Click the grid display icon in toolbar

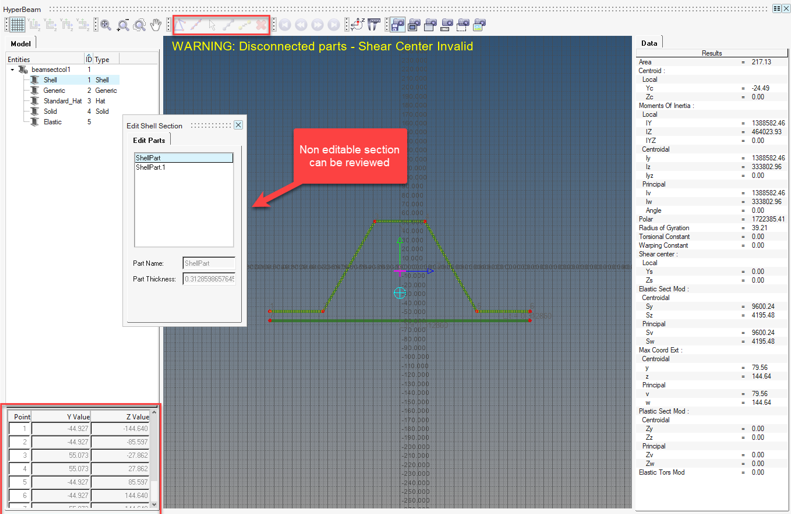tap(17, 25)
